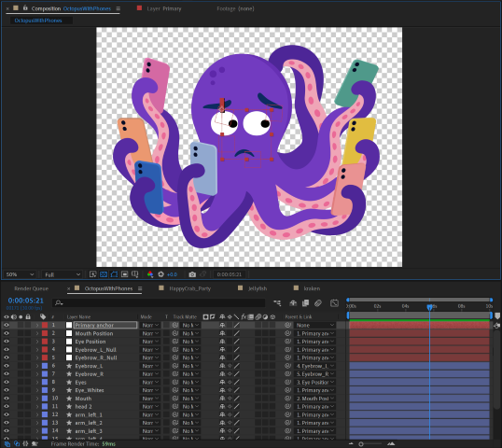This screenshot has height=448, width=502.
Task: Hide the Primary anchor layer
Action: coord(7,325)
